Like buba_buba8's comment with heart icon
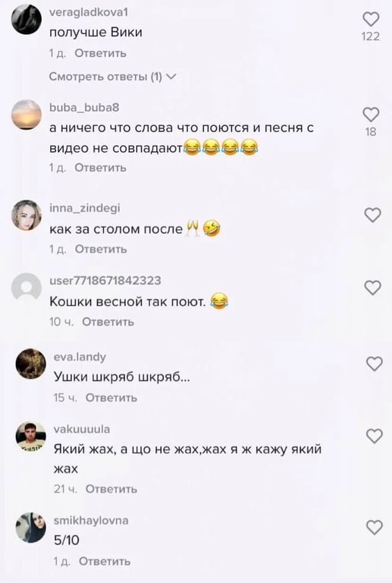 point(371,115)
